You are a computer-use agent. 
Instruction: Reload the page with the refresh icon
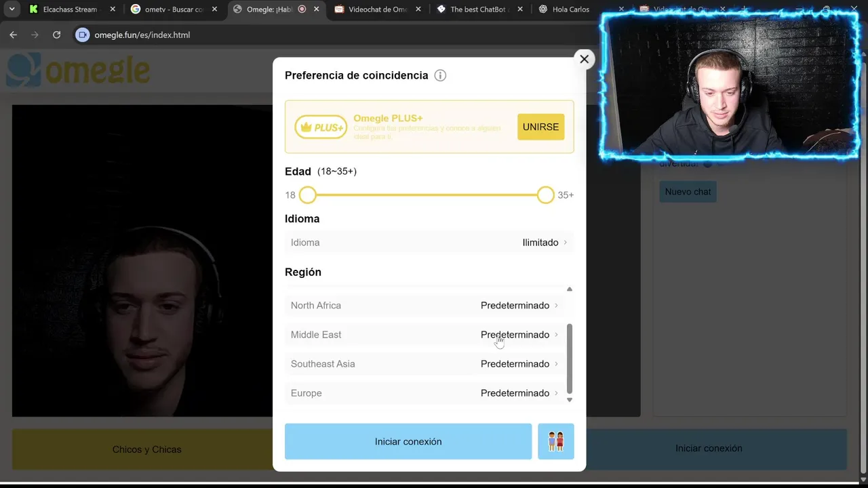click(56, 35)
